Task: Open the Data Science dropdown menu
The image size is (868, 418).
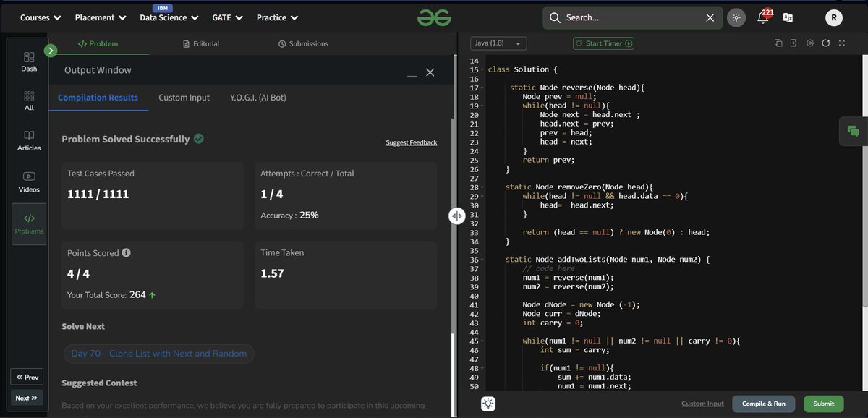Action: tap(169, 17)
